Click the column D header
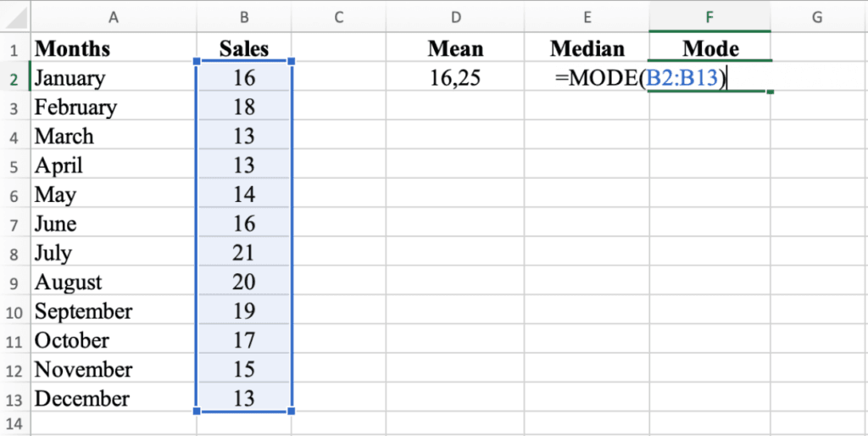The image size is (868, 436). click(x=455, y=16)
